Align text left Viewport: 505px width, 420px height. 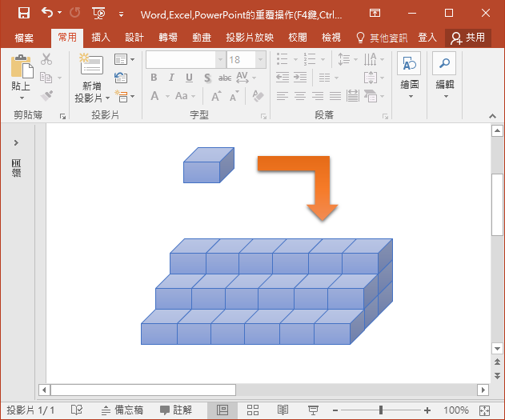pyautogui.click(x=283, y=96)
